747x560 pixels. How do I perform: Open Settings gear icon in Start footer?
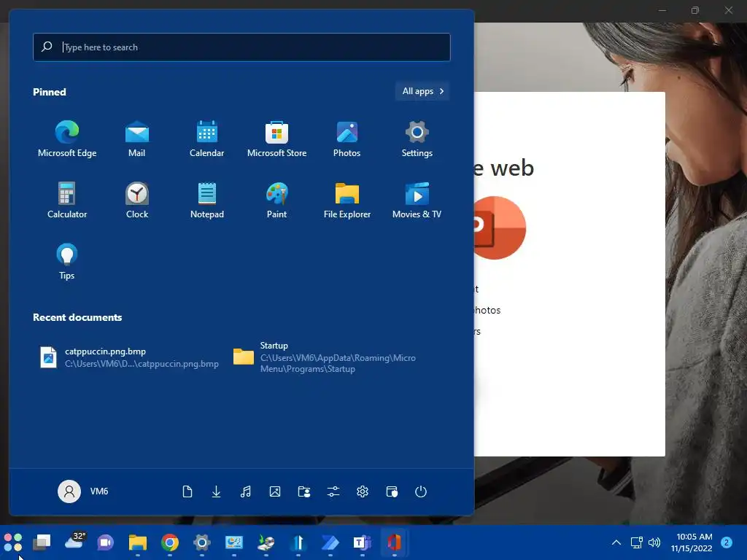pyautogui.click(x=363, y=491)
